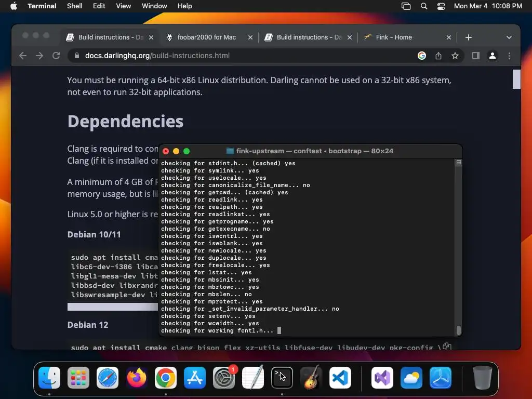Switch to Terminal in the dock

[282, 378]
